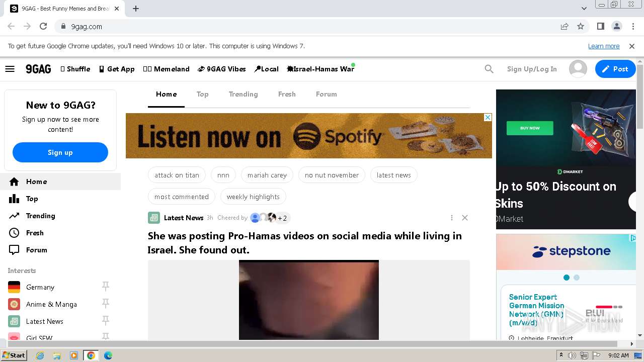This screenshot has width=644, height=362.
Task: Share this page icon in address bar
Action: pos(565,26)
